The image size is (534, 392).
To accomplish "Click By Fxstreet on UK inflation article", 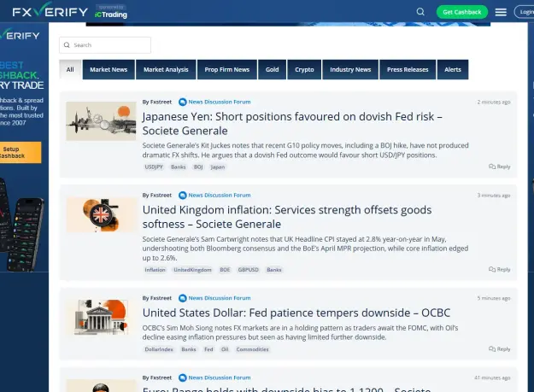I will tap(157, 195).
